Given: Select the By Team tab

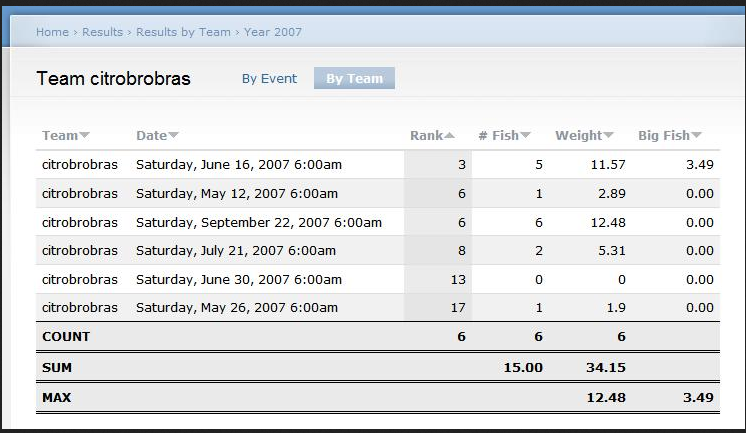Looking at the screenshot, I should pyautogui.click(x=354, y=78).
